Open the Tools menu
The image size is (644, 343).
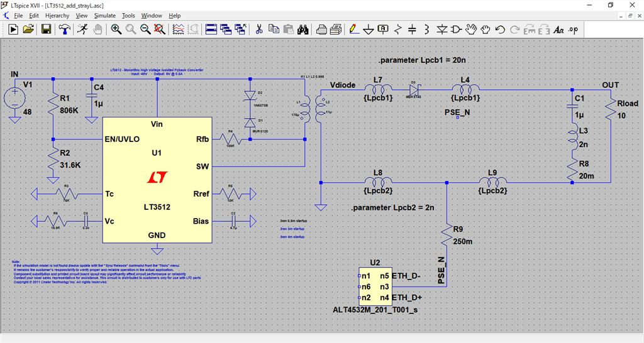coord(128,15)
